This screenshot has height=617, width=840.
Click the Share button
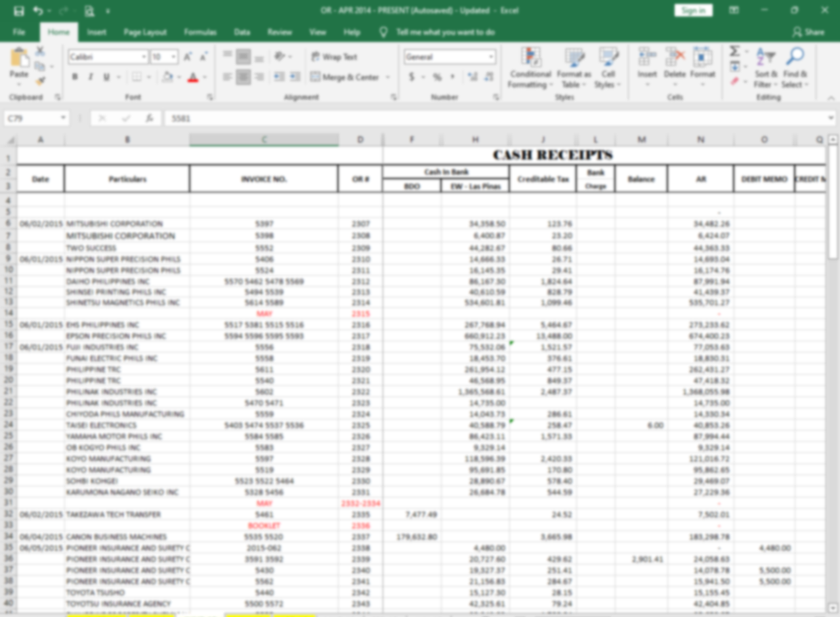coord(808,32)
